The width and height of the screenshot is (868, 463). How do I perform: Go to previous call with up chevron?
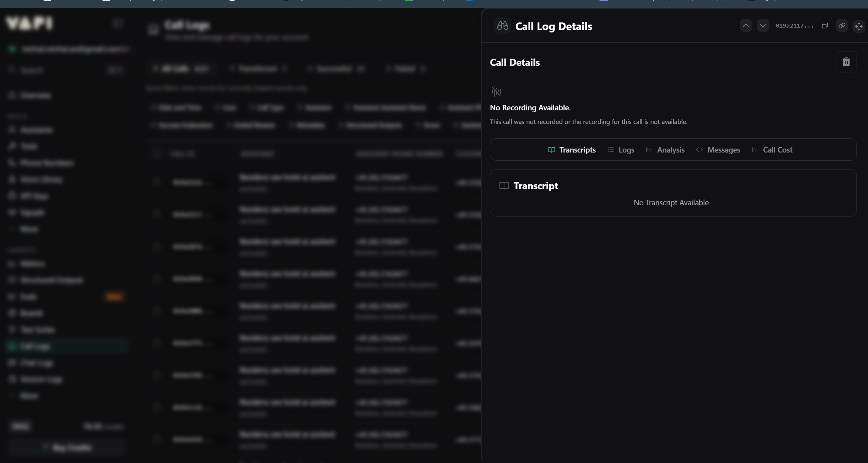point(746,25)
